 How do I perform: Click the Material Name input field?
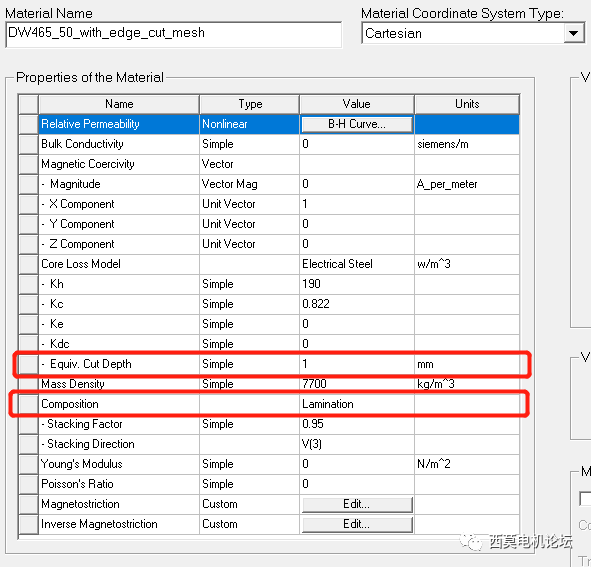[x=174, y=34]
